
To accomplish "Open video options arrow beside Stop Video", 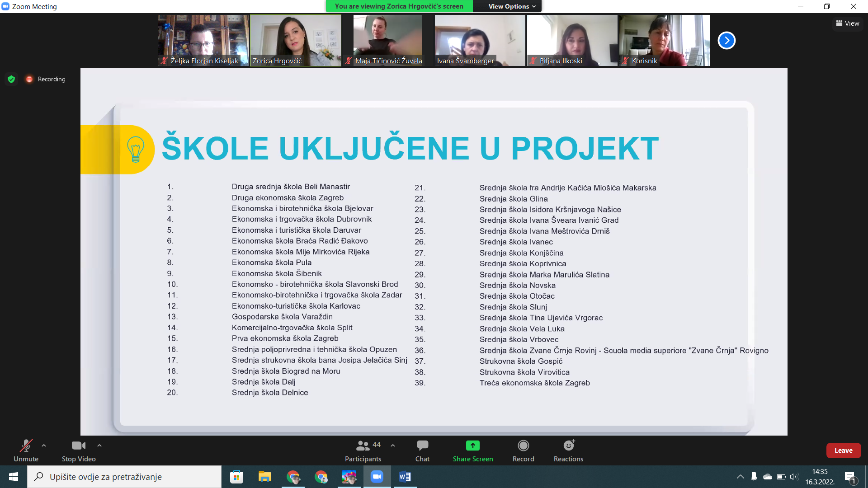I will (99, 446).
